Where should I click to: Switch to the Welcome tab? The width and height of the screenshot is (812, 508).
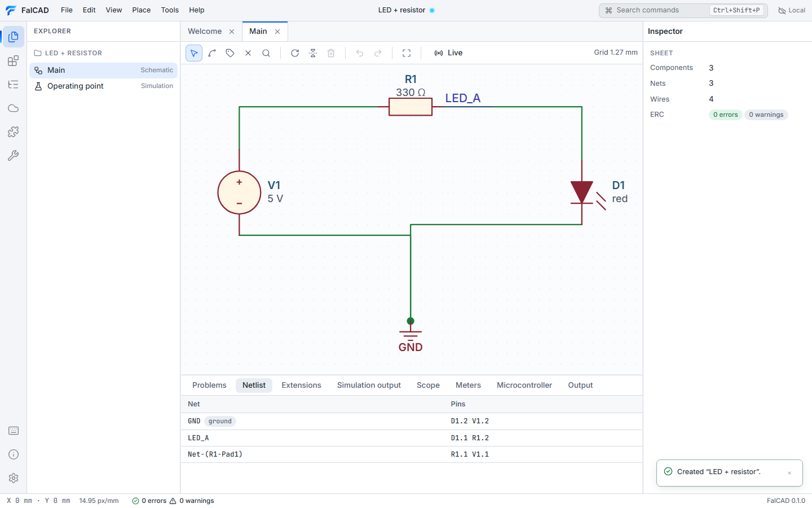pyautogui.click(x=205, y=32)
